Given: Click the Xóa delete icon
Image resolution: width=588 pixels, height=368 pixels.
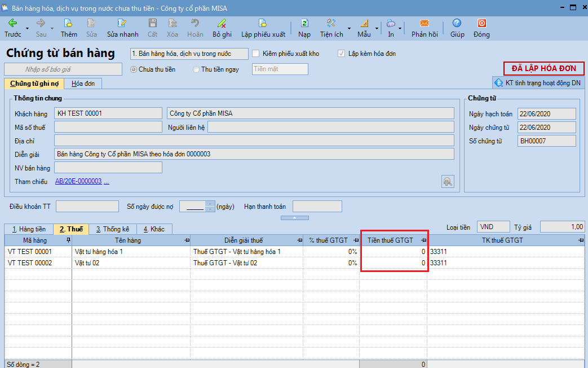Looking at the screenshot, I should click(172, 29).
